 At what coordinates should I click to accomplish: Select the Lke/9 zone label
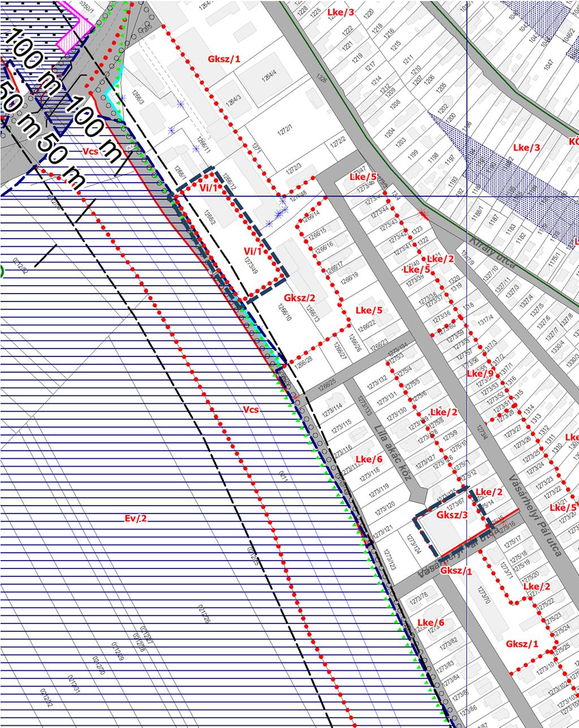click(x=480, y=374)
